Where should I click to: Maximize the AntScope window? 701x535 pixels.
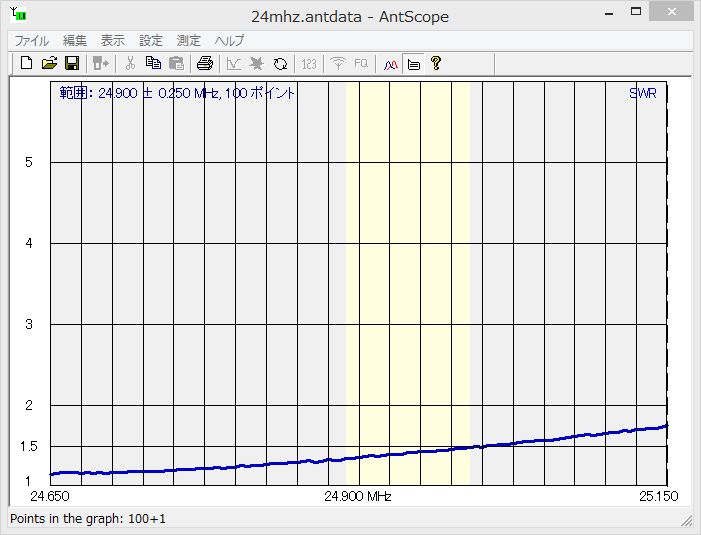[636, 12]
